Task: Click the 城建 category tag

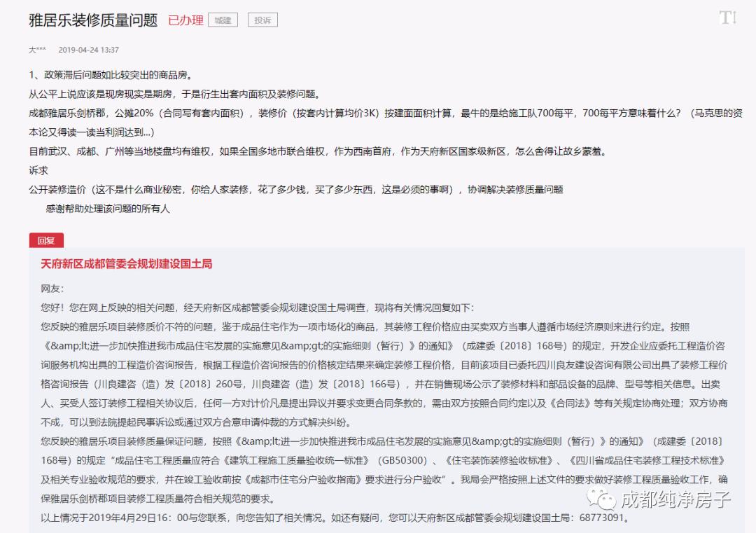Action: tap(223, 20)
